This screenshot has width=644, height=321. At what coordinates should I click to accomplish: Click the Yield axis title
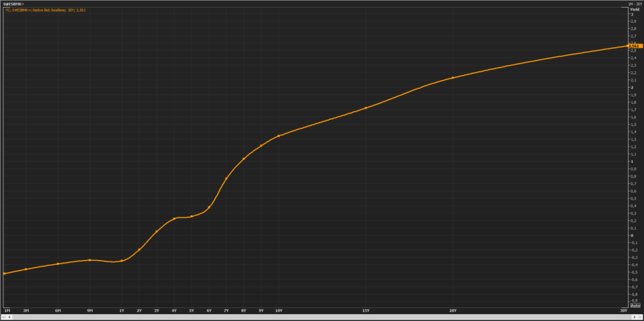click(x=635, y=9)
